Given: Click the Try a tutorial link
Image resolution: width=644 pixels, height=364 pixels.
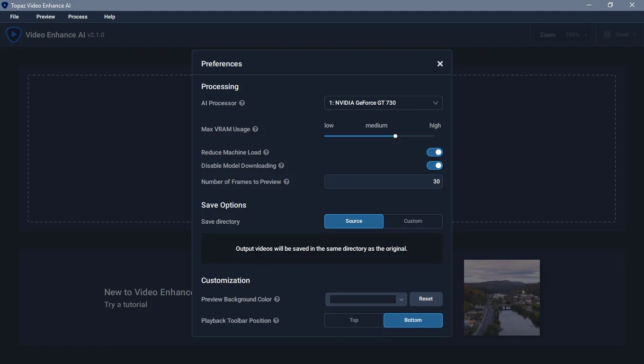Looking at the screenshot, I should [x=125, y=305].
